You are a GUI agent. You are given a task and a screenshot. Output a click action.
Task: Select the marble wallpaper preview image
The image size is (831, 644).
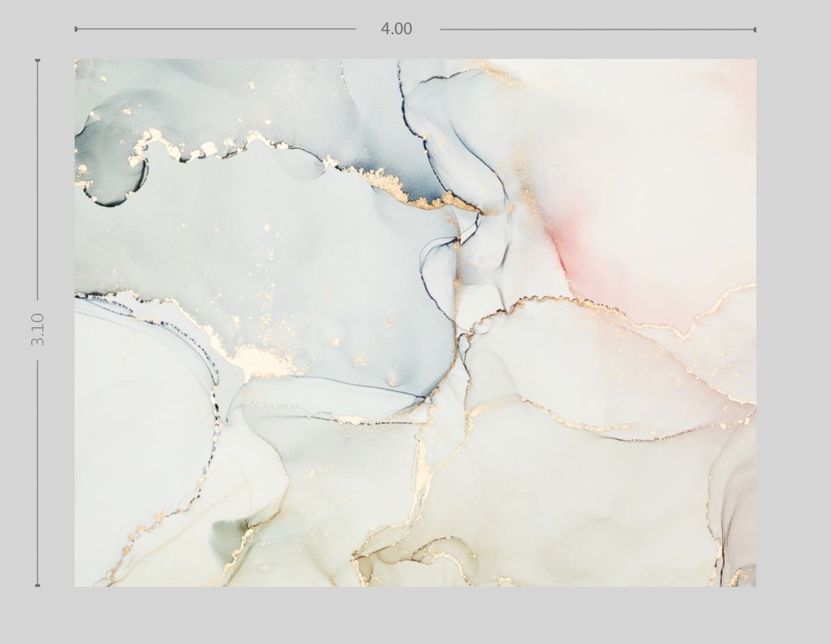tap(415, 322)
